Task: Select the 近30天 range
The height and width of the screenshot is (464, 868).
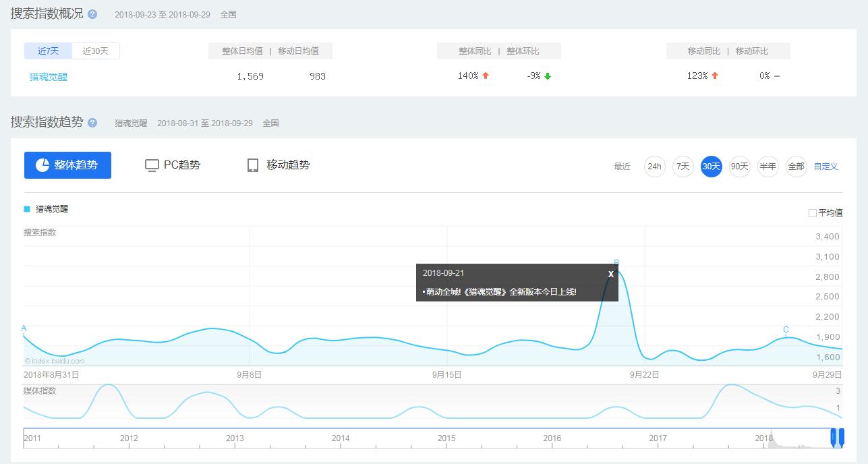Action: click(x=96, y=51)
